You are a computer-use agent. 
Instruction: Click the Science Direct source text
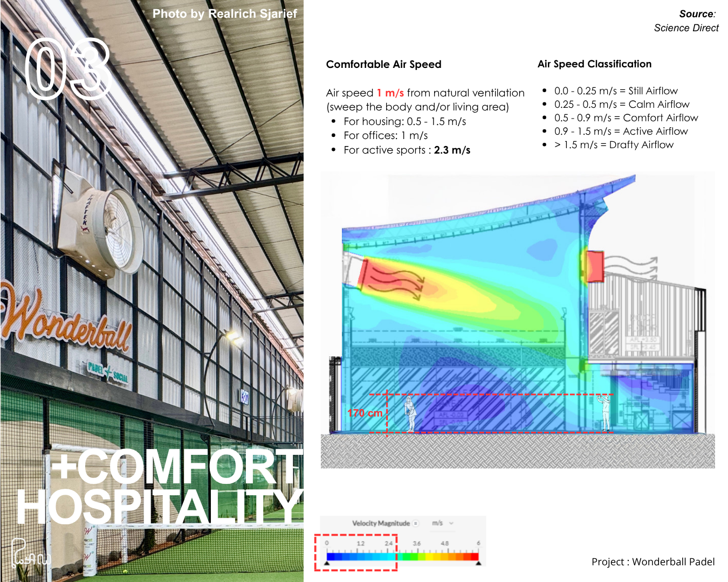pyautogui.click(x=686, y=28)
